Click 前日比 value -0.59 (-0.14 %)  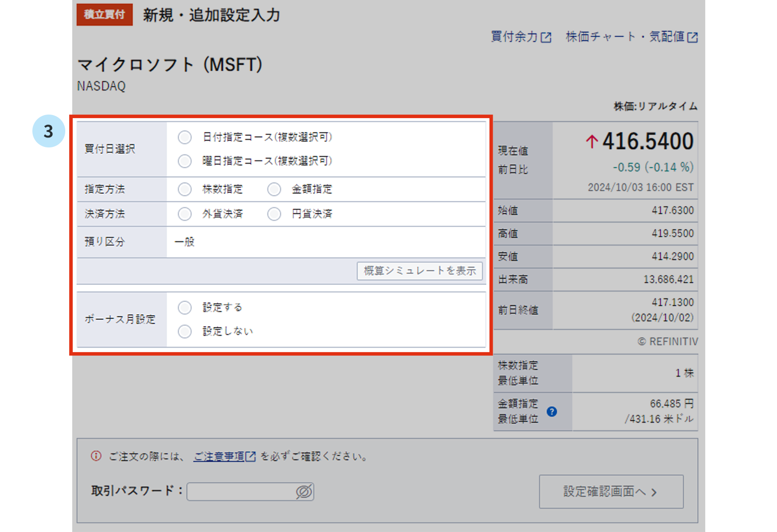coord(653,167)
